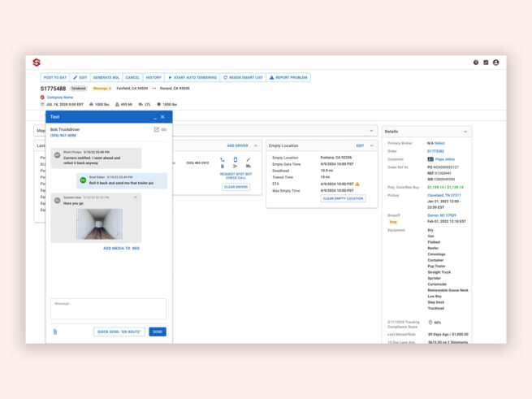Click Bob Truckdriver's phone number link
The width and height of the screenshot is (532, 399).
[x=63, y=135]
